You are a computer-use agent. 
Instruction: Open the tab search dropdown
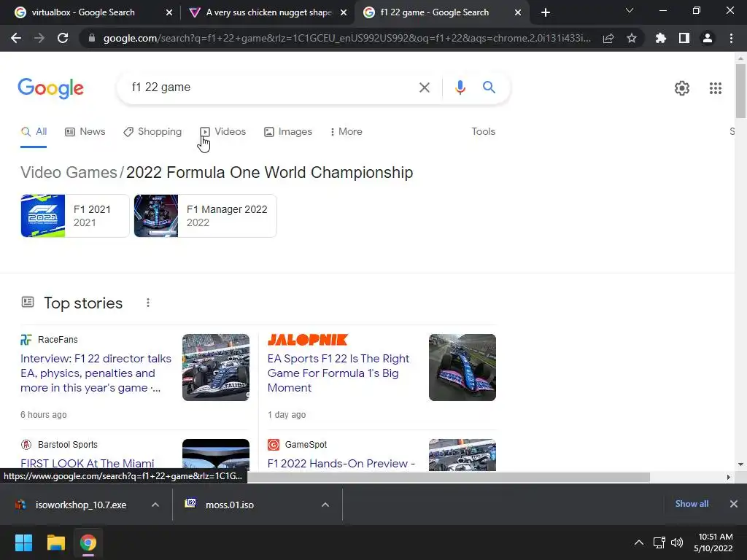click(x=630, y=10)
